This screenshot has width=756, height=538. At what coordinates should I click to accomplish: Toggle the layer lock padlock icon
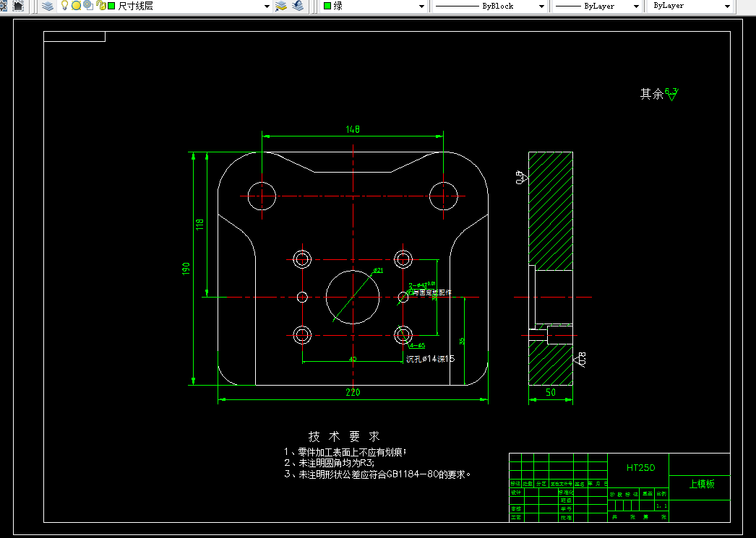[x=100, y=6]
